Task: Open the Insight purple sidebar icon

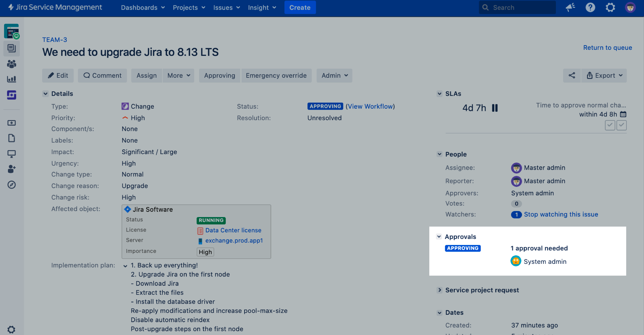Action: click(11, 95)
